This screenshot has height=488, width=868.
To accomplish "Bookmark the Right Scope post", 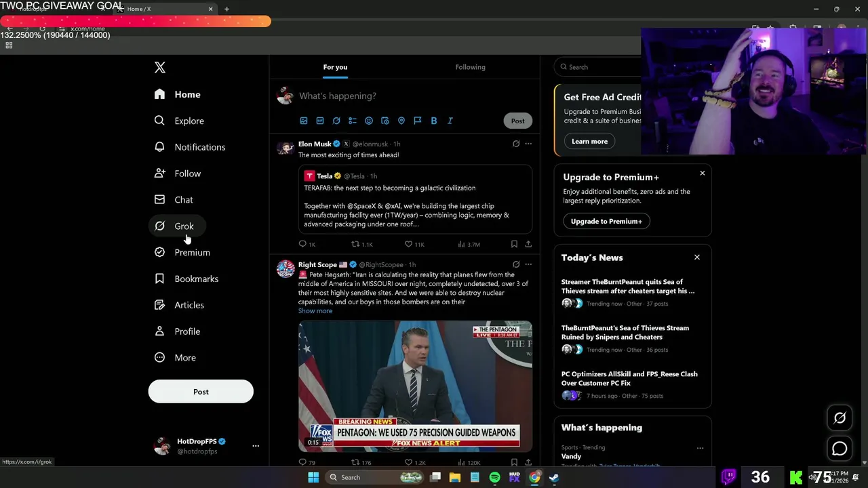I will click(514, 462).
